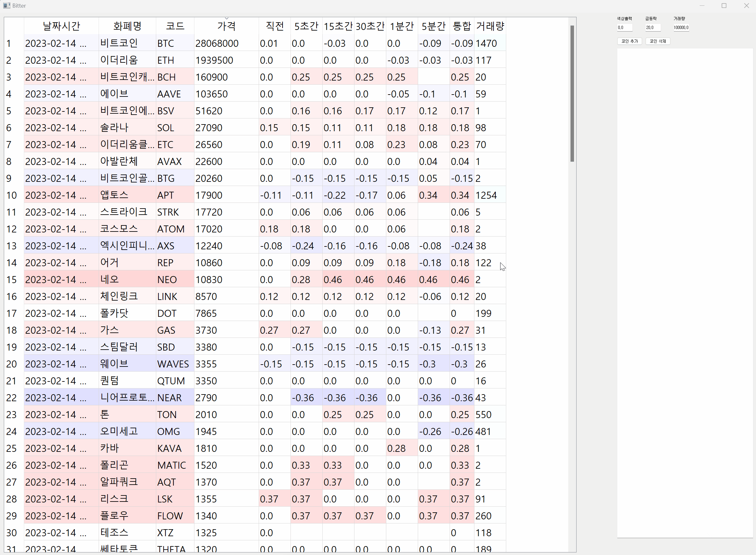Sort by the 거래량 table column header
756x555 pixels.
pyautogui.click(x=490, y=26)
